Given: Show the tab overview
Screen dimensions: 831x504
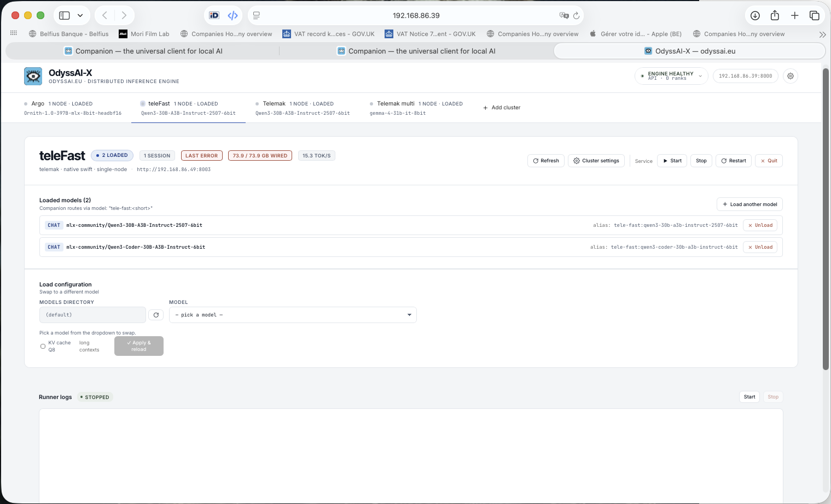Looking at the screenshot, I should (x=815, y=15).
